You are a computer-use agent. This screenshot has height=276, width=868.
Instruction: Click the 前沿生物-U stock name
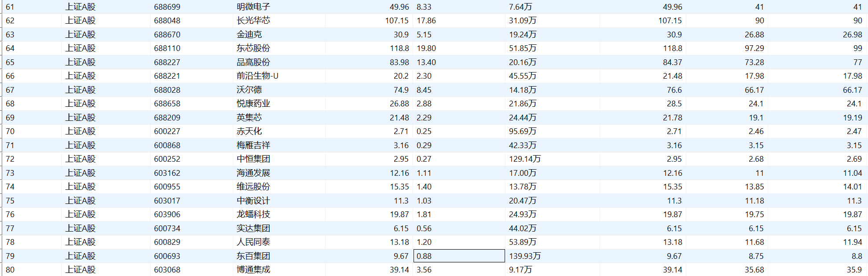(257, 76)
